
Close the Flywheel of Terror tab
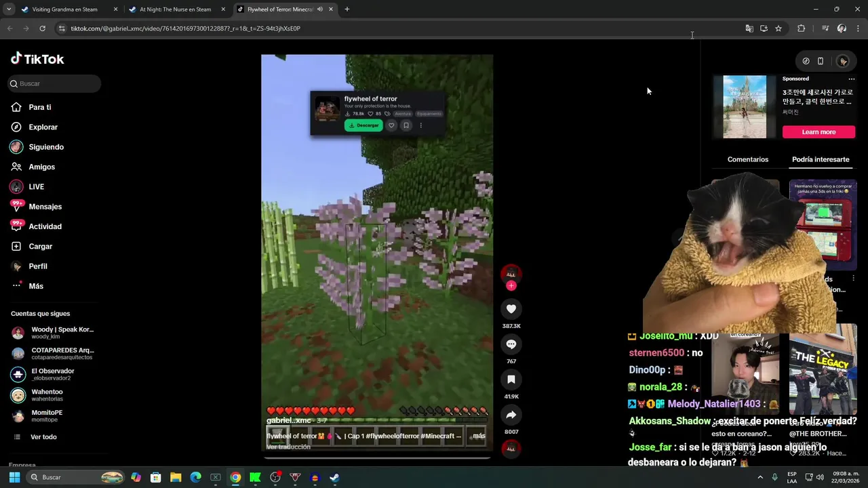331,9
